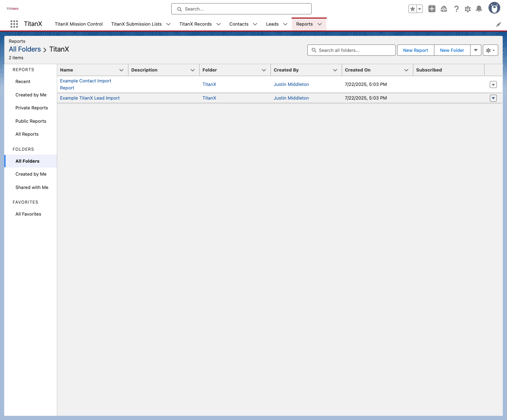Screen dimensions: 507x420
Task: Open Justin Middleton in the first report row
Action: pyautogui.click(x=291, y=84)
